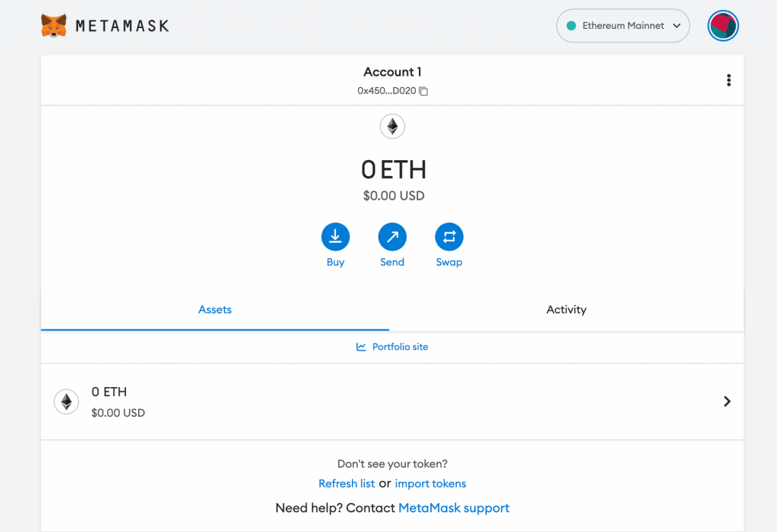Click the Swap label text
The height and width of the screenshot is (532, 777).
tap(449, 263)
